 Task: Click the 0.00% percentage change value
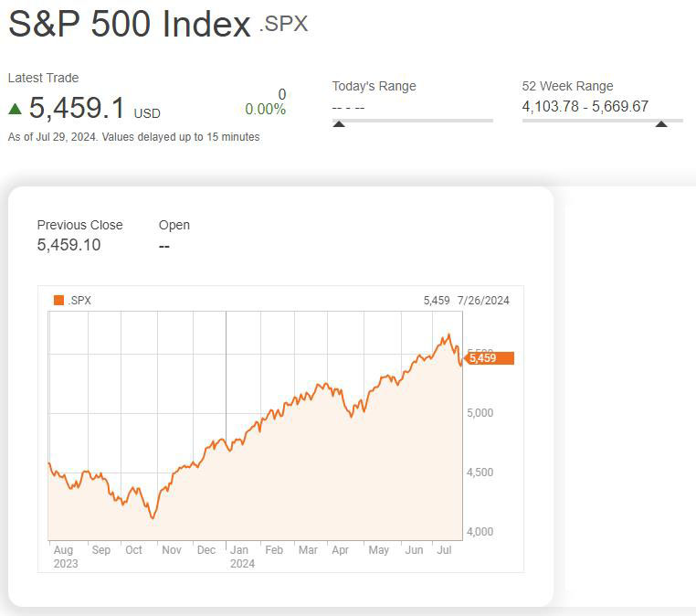point(265,110)
